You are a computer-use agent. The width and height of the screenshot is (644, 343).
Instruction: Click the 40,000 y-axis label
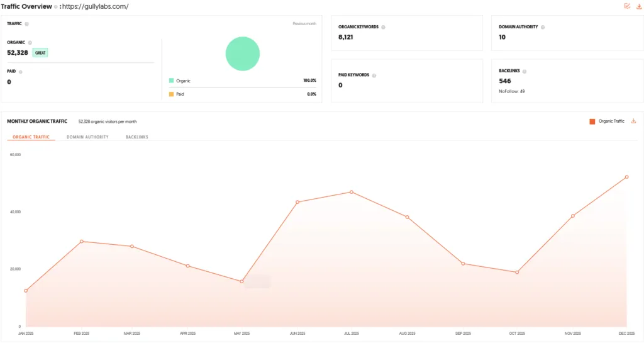coord(15,212)
